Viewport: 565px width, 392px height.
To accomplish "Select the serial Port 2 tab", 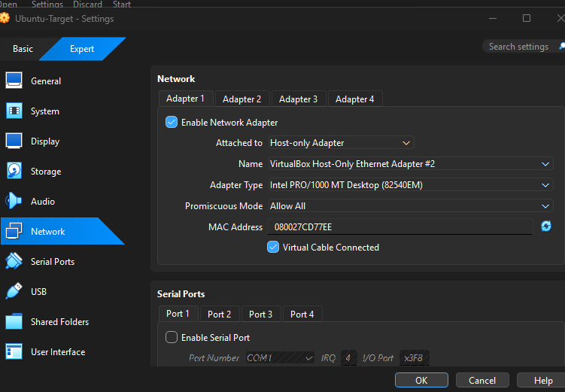I will [220, 315].
